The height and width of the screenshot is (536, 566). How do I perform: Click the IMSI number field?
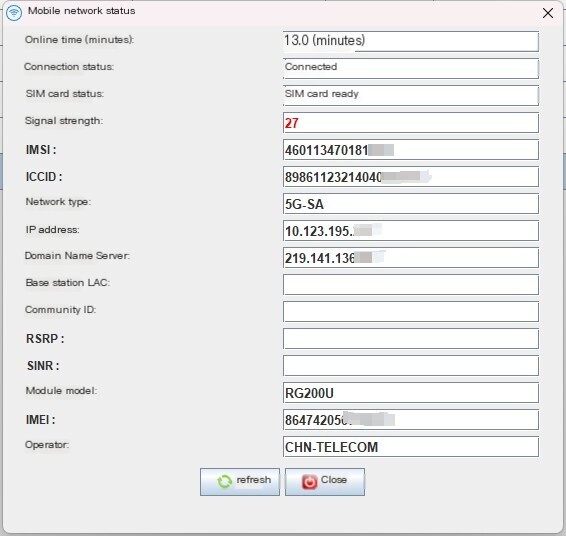coord(411,149)
